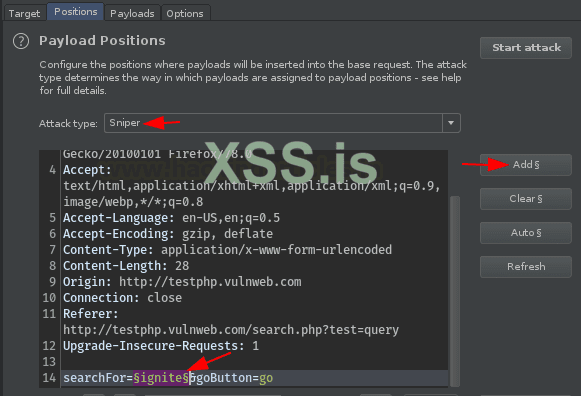Click the request editor vertical scrollbar
The image size is (581, 396).
(x=455, y=291)
